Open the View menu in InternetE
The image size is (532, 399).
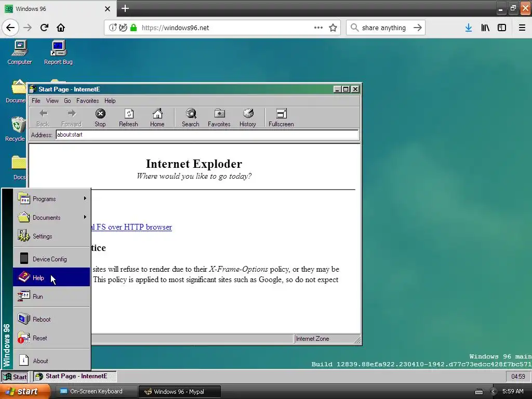52,101
